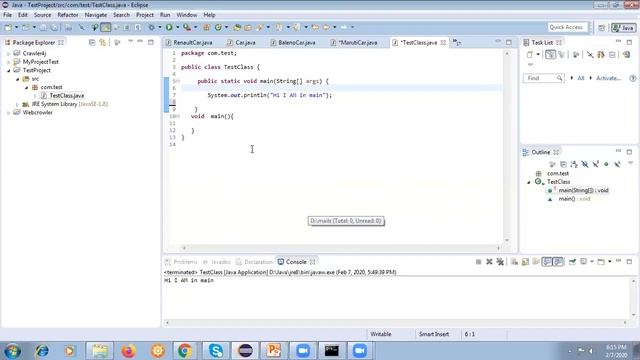Click the Run button in the toolbar
This screenshot has height=360, width=640.
click(169, 27)
